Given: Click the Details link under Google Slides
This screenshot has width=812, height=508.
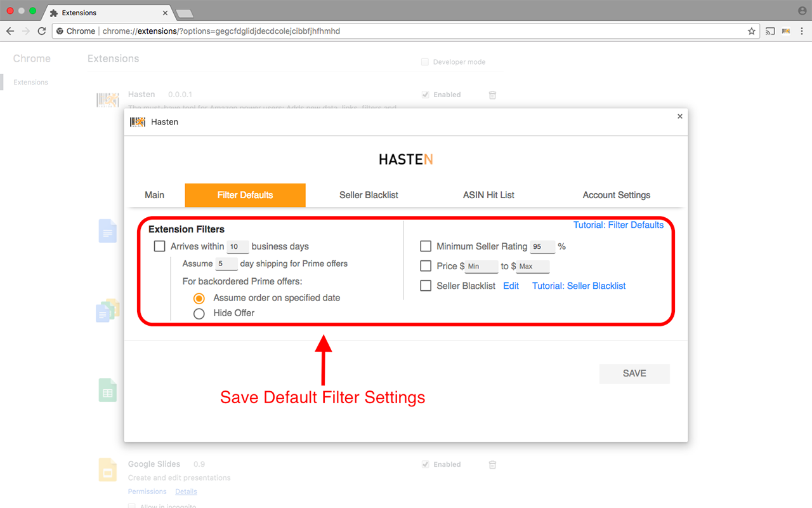Looking at the screenshot, I should coord(186,491).
